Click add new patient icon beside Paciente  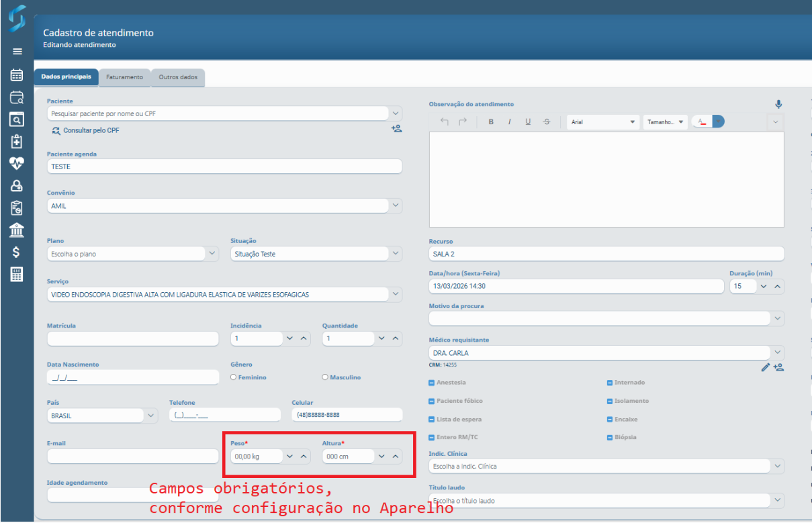point(396,128)
